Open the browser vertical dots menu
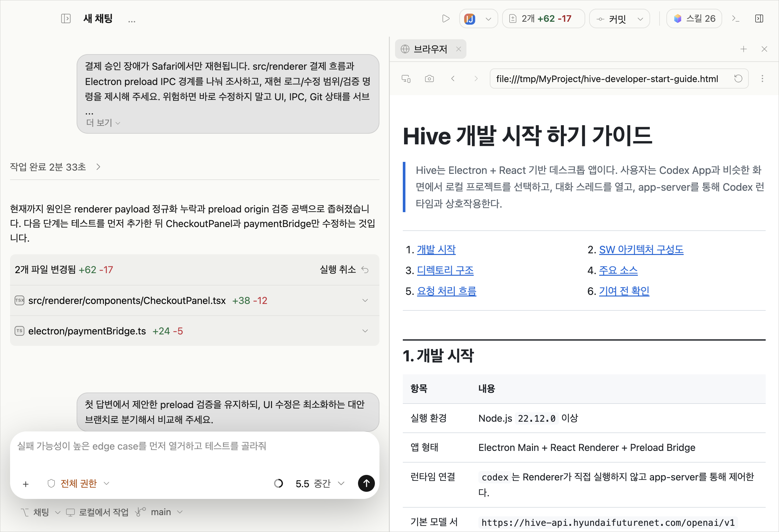The width and height of the screenshot is (779, 532). pos(762,79)
